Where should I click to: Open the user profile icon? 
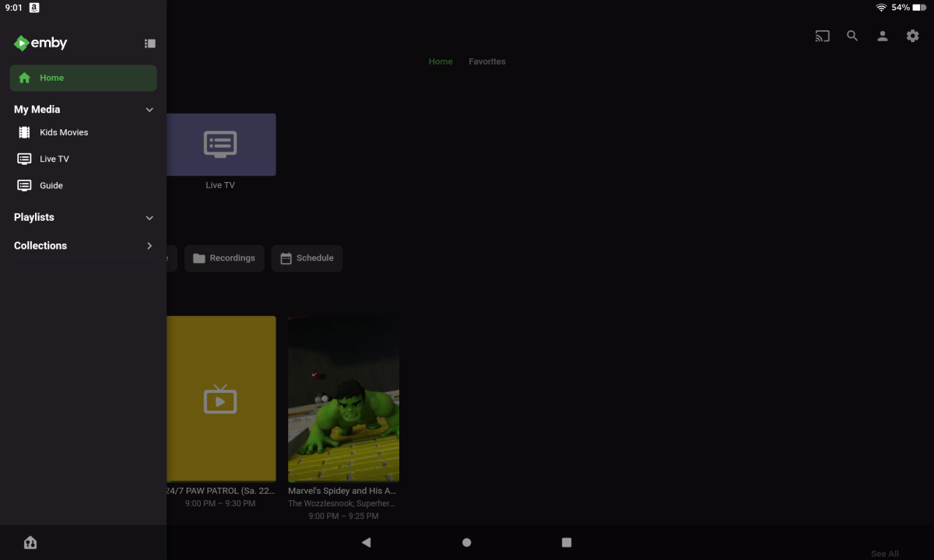coord(883,36)
